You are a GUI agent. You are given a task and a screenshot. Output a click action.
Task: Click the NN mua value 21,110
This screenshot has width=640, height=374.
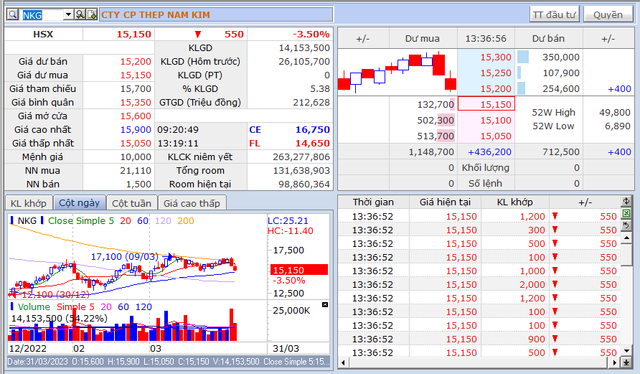click(x=136, y=170)
